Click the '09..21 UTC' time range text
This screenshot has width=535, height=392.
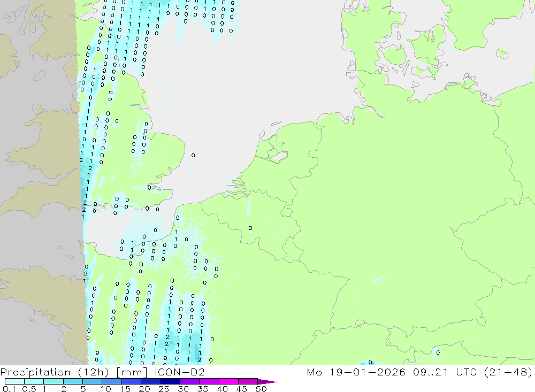(445, 372)
